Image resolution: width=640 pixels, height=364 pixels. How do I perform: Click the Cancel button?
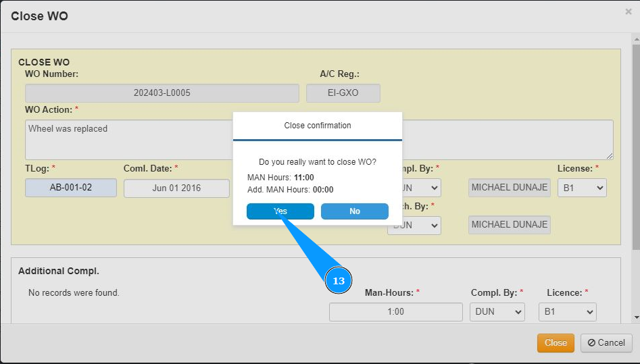click(x=606, y=343)
